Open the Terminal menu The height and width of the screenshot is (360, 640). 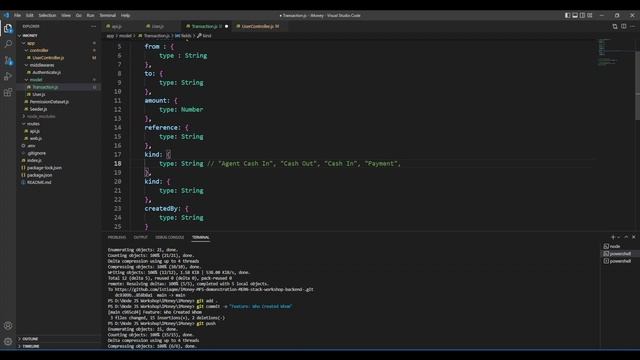[108, 15]
